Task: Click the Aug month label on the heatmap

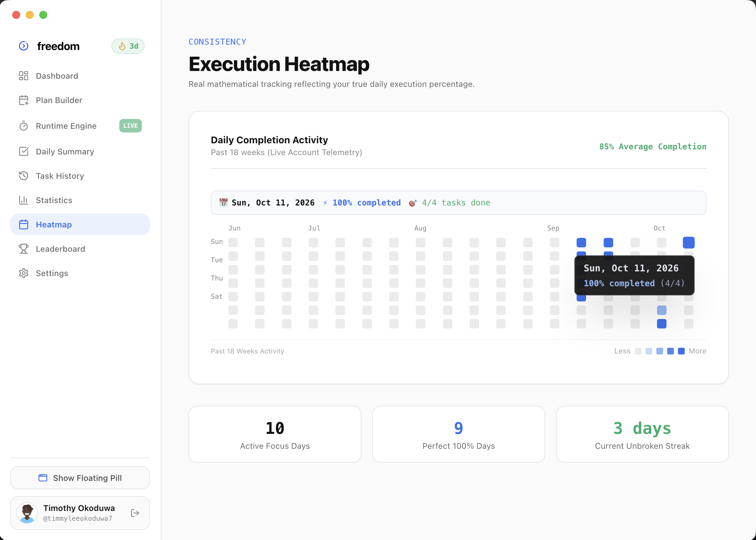Action: (421, 228)
